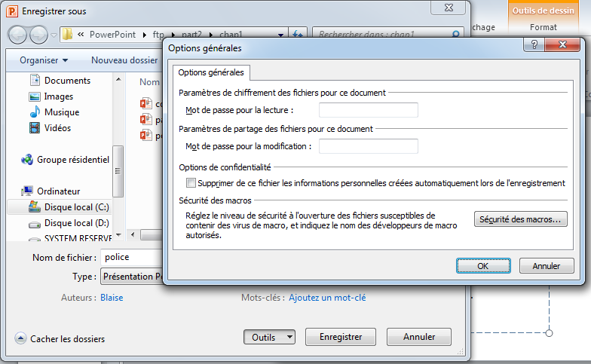Select Disque local (D:)

tap(69, 223)
